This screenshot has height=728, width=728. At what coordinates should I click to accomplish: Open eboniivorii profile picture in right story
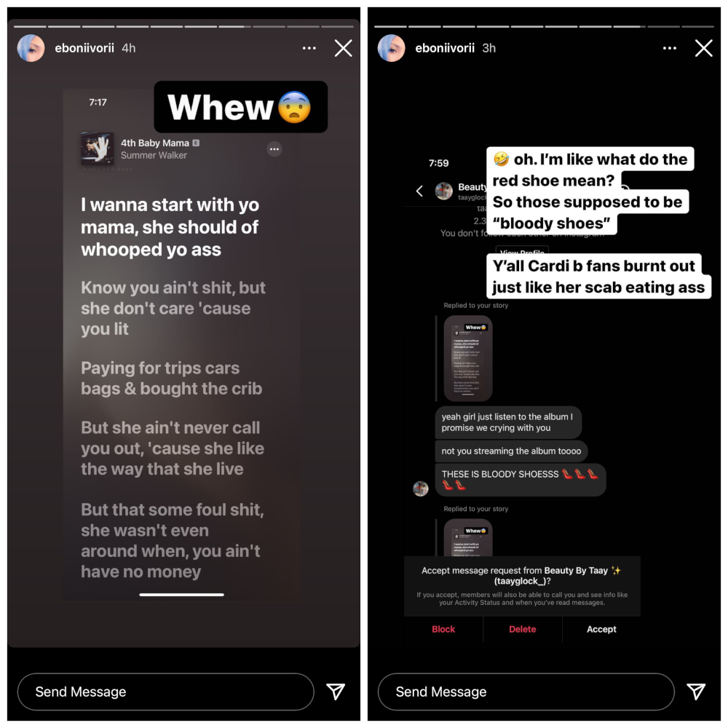392,48
